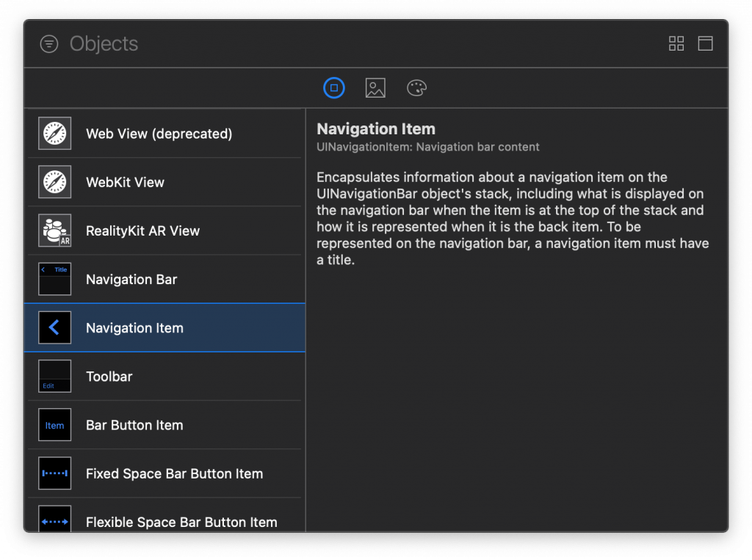Screen dimensions: 752x560
Task: Click the Navigation Item description heading
Action: coord(376,129)
